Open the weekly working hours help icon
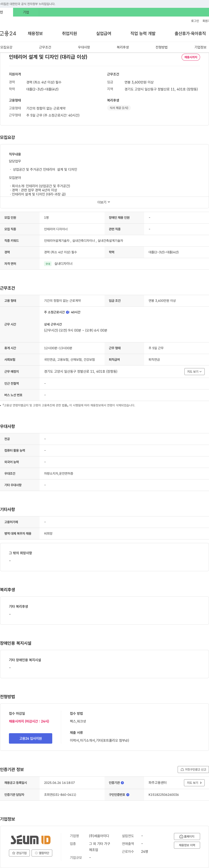 [67, 312]
